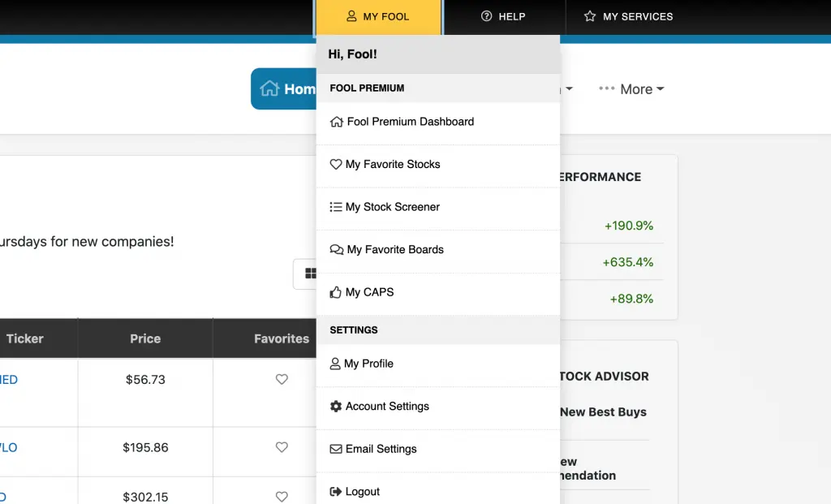Click the three dots icon beside More
831x504 pixels.
coord(607,88)
